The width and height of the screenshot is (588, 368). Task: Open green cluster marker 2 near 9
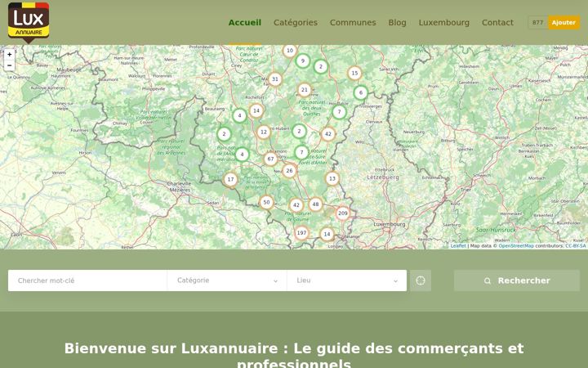pyautogui.click(x=320, y=66)
